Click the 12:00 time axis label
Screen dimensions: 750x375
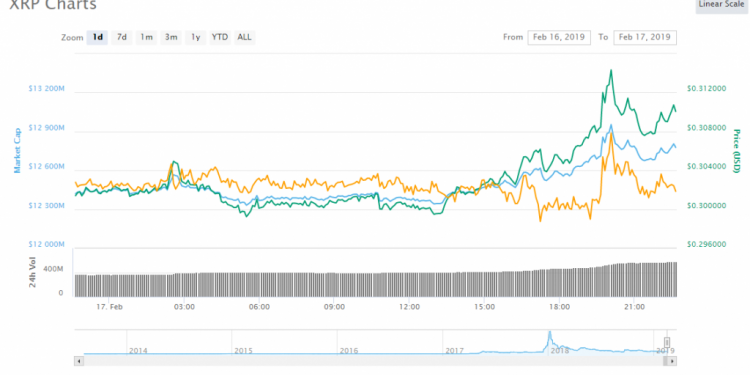(409, 307)
